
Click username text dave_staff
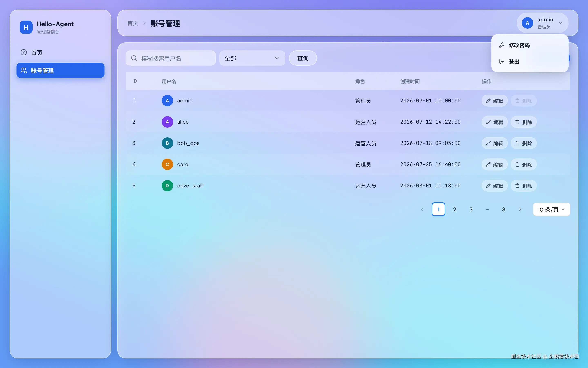tap(190, 186)
